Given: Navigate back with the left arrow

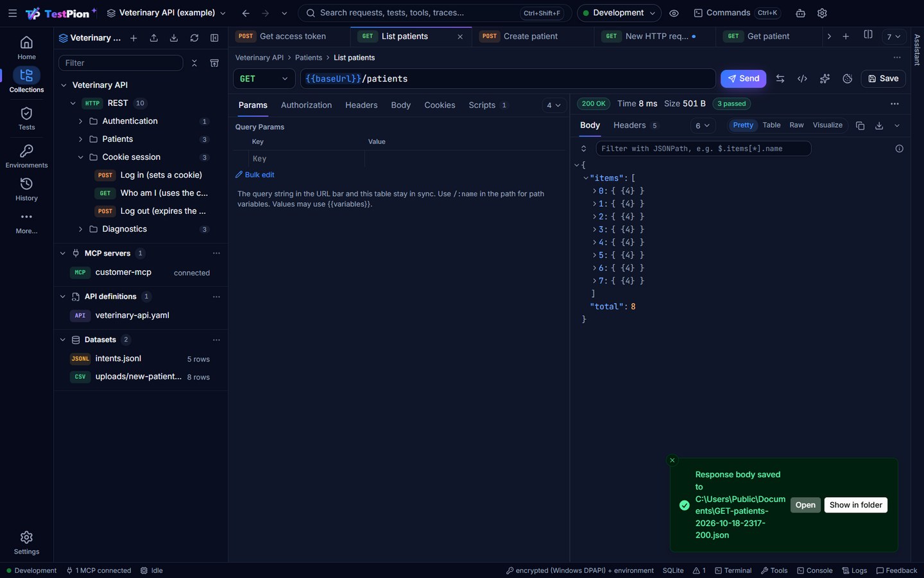Looking at the screenshot, I should (246, 13).
